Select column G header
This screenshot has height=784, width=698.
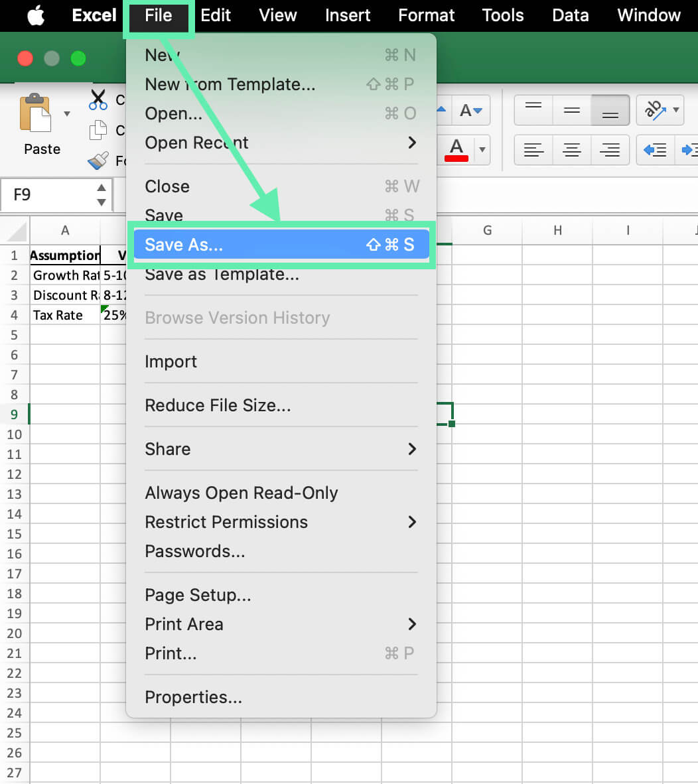point(487,231)
